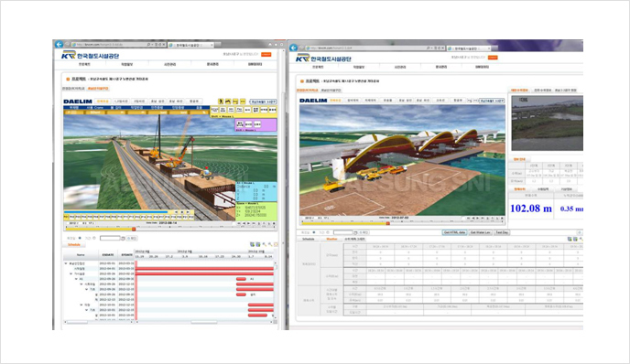This screenshot has height=364, width=630.
Task: Collapse the top-level row in the schedule tree
Action: (x=66, y=263)
